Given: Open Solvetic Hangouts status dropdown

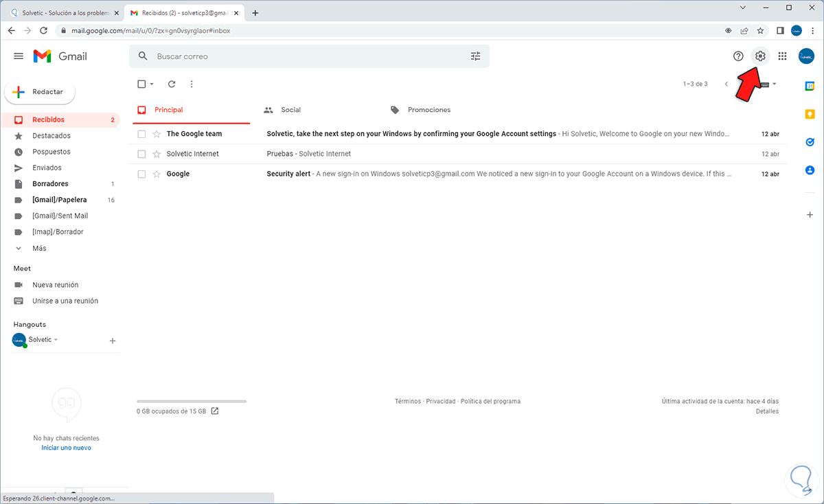Looking at the screenshot, I should point(56,340).
